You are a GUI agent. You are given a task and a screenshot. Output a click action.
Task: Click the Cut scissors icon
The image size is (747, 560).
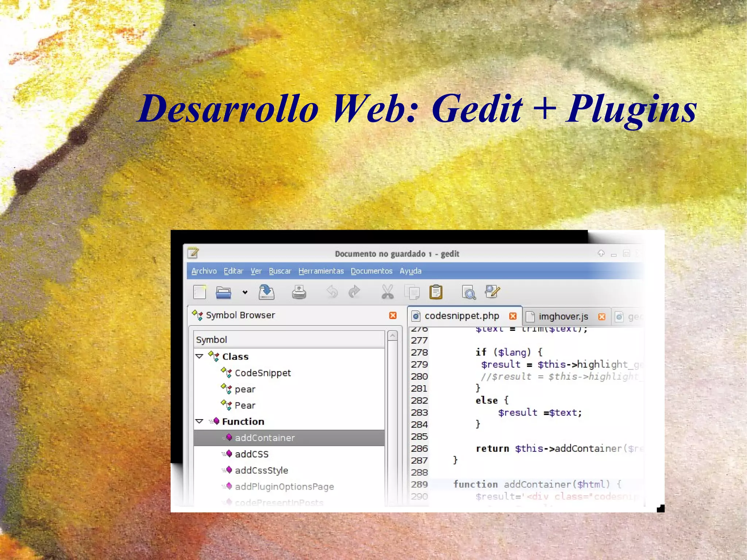[x=387, y=292]
